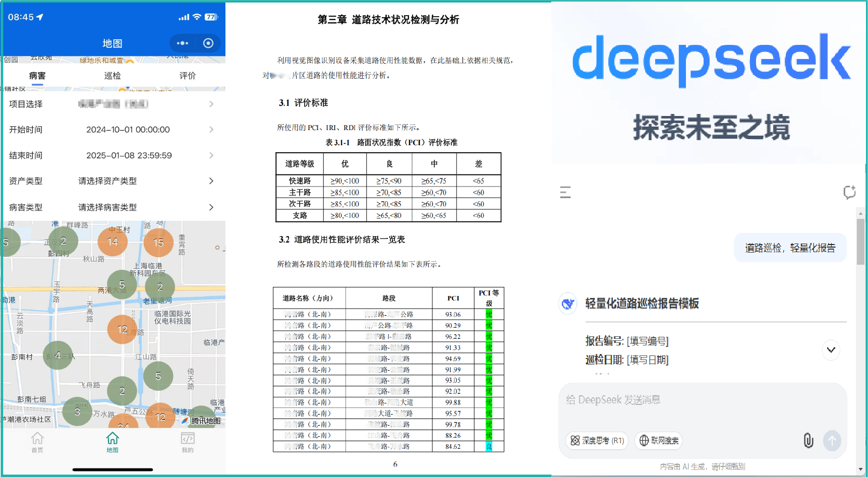The height and width of the screenshot is (477, 868).
Task: Select the orange map cluster labeled 15
Action: click(x=158, y=243)
